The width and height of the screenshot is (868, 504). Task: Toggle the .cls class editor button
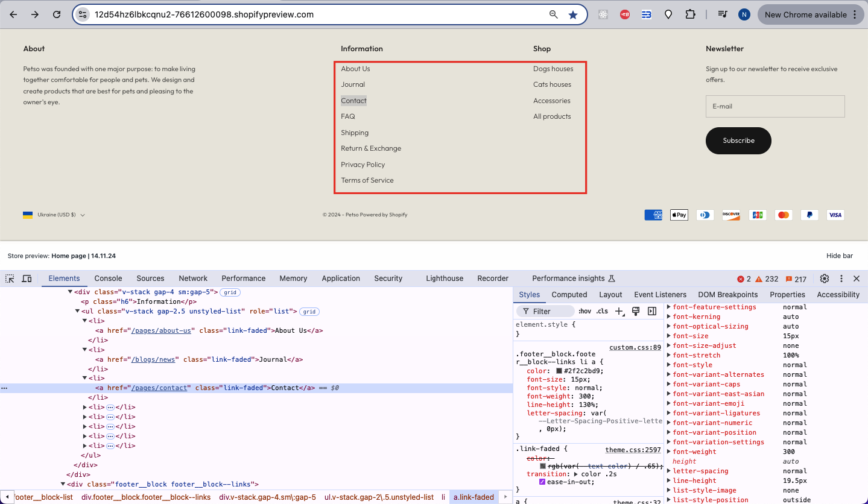click(x=602, y=311)
